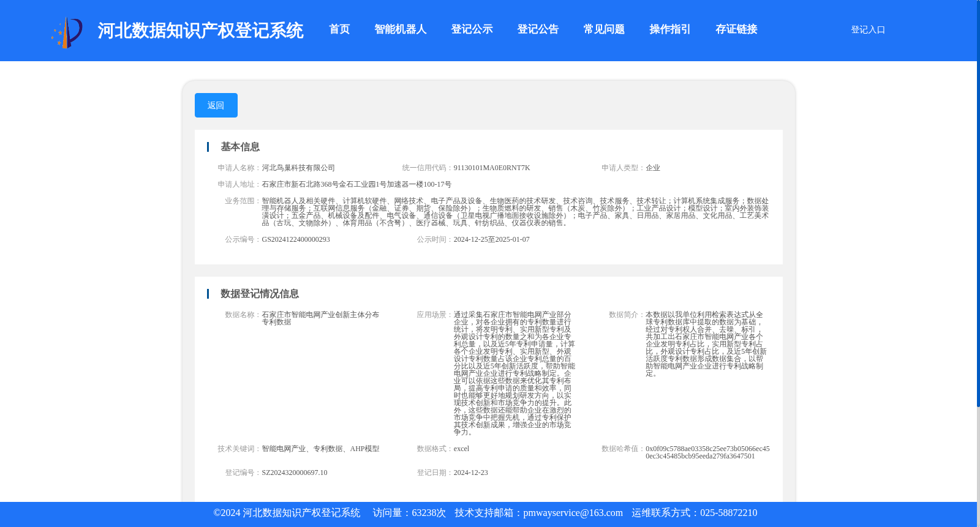
Task: Open 存证链接 menu item
Action: pos(736,29)
